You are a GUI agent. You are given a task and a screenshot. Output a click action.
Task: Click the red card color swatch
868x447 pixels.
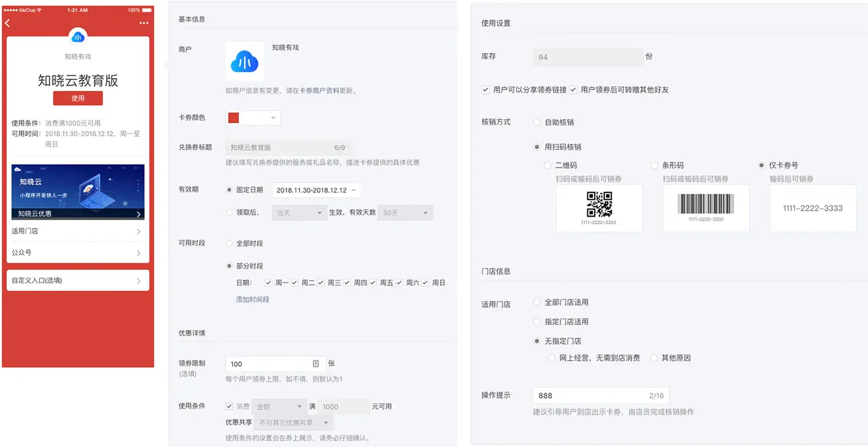(234, 118)
